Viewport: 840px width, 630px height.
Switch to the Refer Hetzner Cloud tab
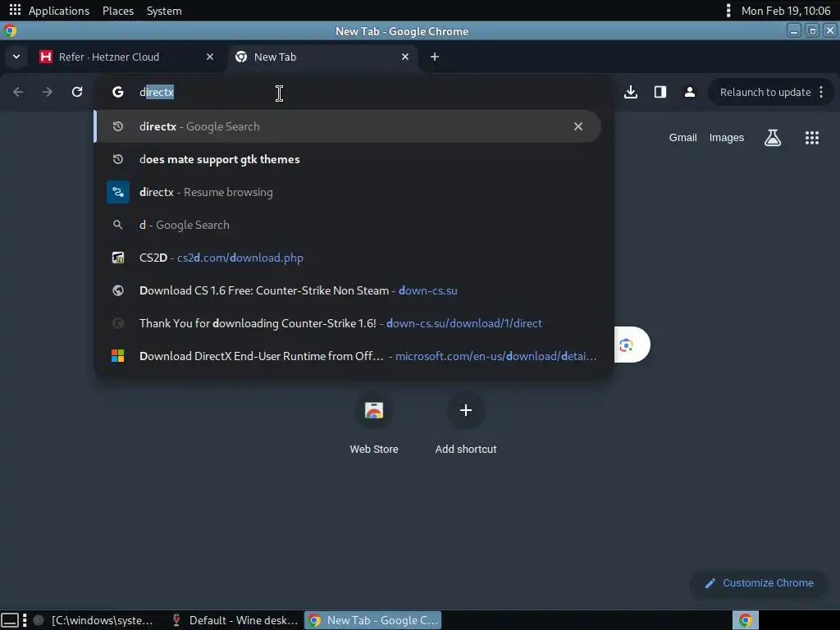[x=127, y=57]
